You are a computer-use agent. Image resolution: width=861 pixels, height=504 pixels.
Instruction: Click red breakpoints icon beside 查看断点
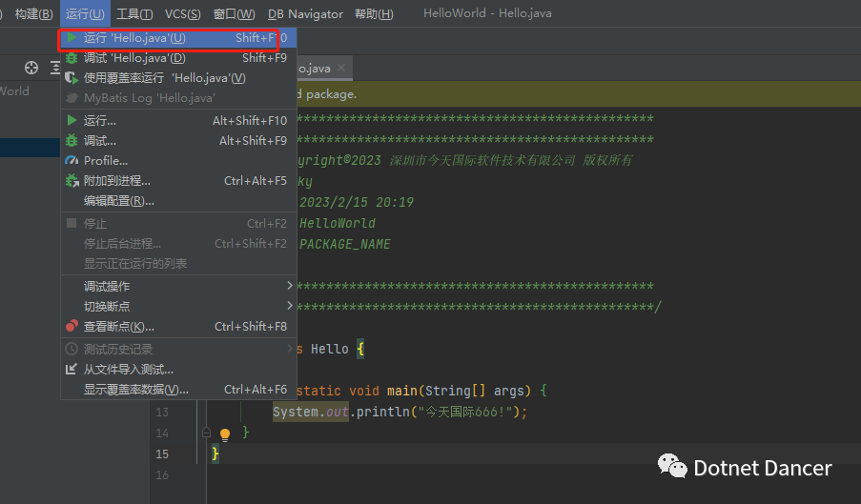point(72,326)
